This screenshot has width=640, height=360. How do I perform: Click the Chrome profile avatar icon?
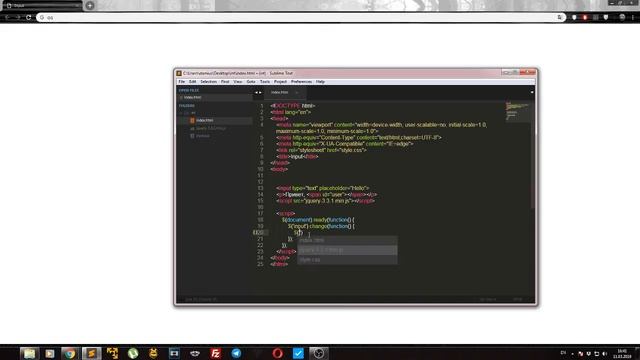(622, 17)
